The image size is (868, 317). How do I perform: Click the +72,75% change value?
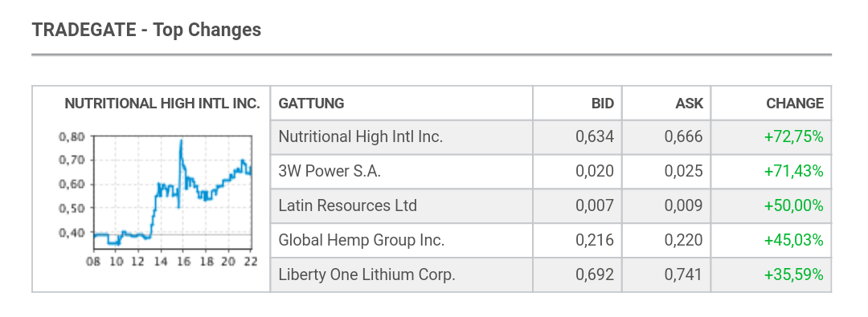[x=794, y=136]
